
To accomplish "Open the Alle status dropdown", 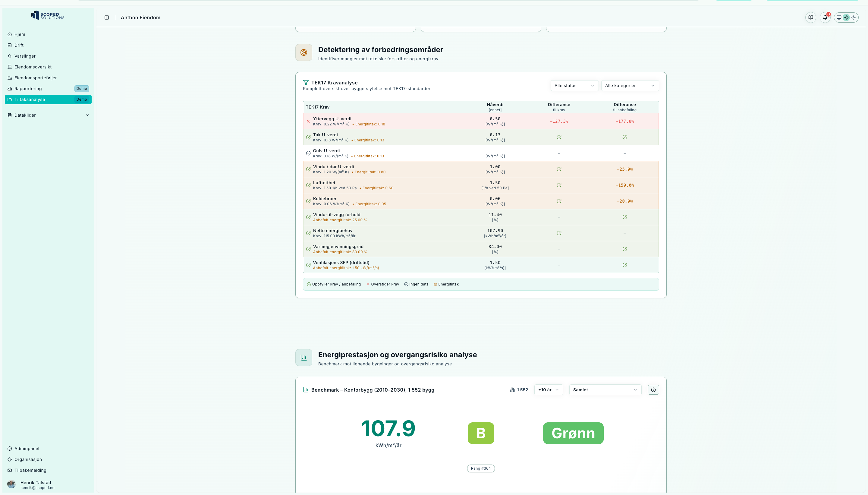I will [x=574, y=86].
